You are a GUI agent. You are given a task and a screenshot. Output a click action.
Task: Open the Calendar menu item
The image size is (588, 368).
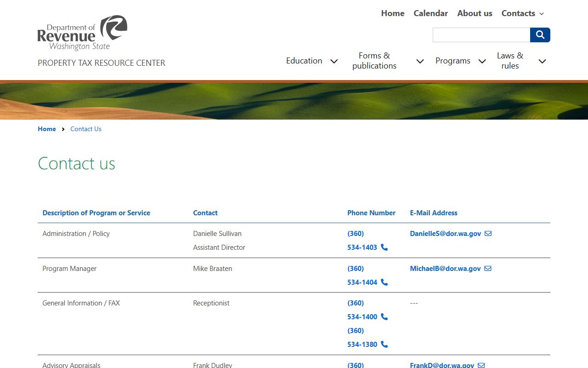(430, 13)
